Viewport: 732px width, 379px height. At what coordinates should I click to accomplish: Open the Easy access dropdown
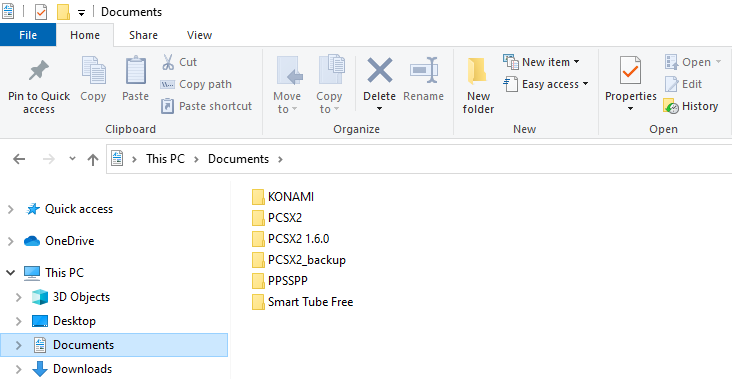pos(546,84)
